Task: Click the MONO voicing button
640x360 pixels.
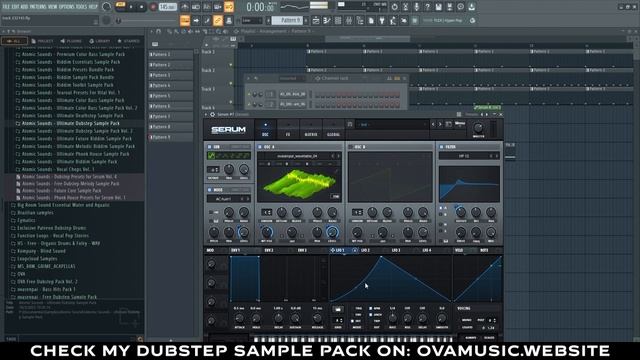Action: pos(467,320)
